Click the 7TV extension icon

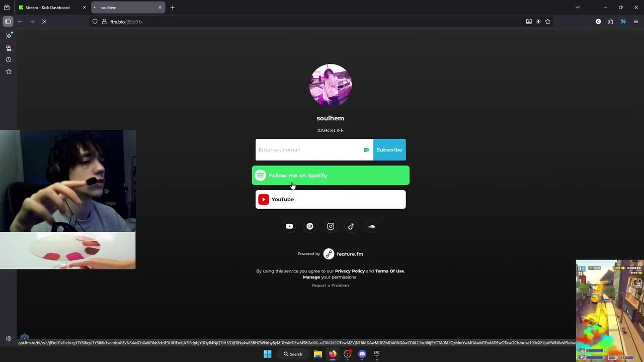(x=623, y=22)
